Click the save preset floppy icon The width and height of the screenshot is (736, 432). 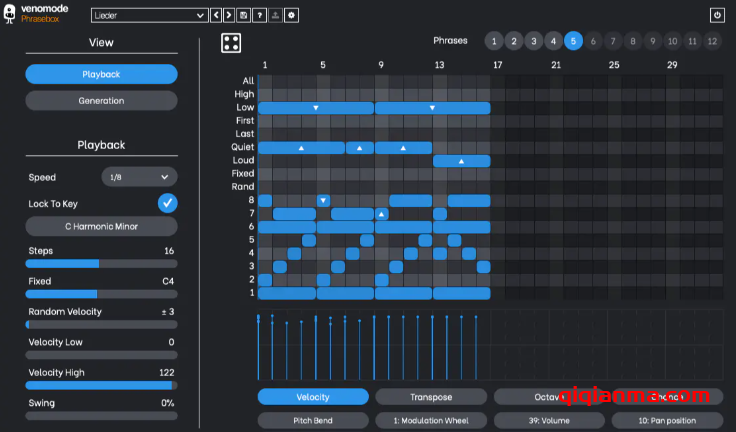(244, 16)
